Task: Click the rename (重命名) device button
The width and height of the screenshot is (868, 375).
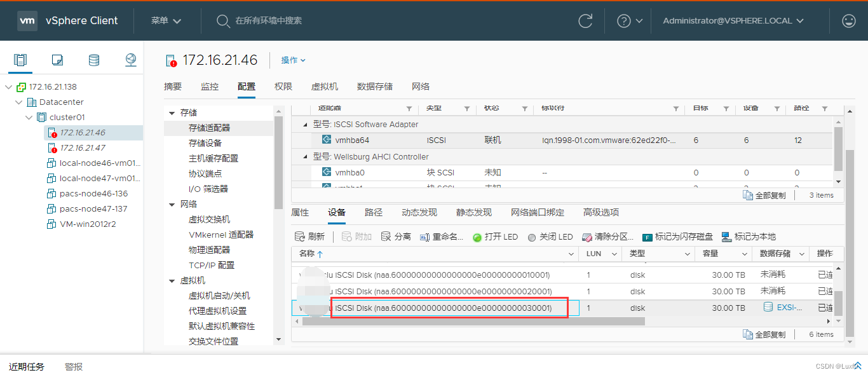Action: pos(442,236)
